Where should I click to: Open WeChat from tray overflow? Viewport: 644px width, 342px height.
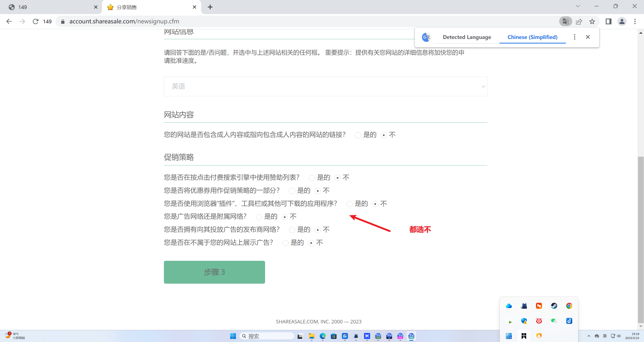tap(554, 321)
